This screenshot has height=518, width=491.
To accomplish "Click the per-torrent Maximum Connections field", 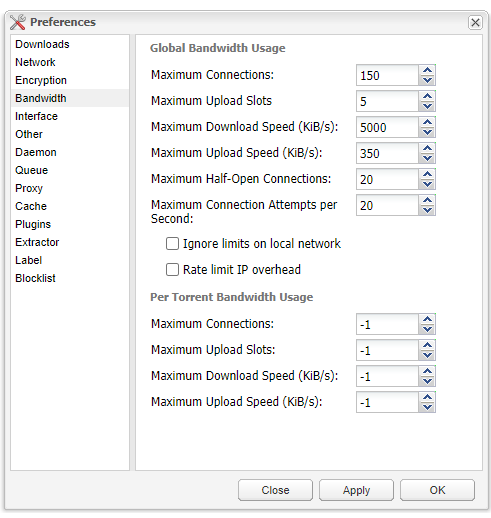I will (387, 324).
